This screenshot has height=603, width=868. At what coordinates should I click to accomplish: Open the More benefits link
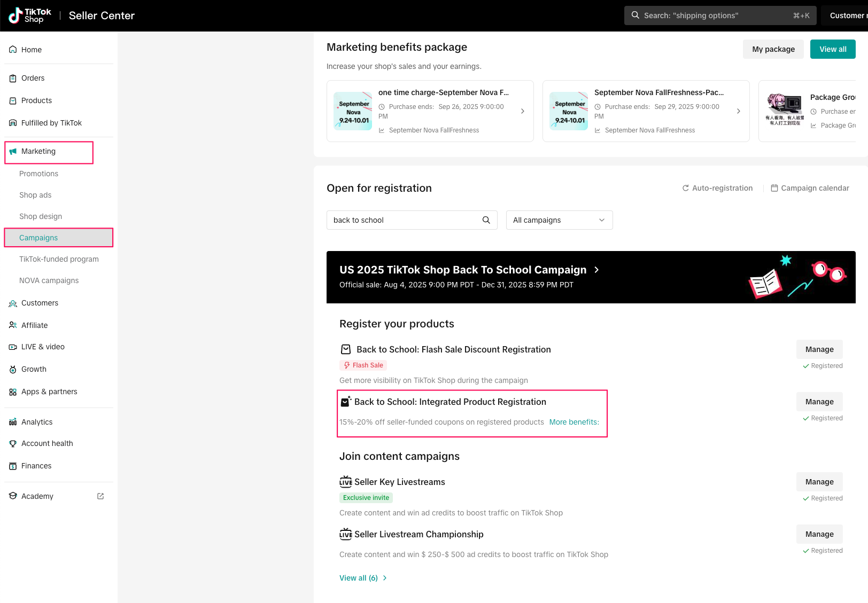[573, 422]
